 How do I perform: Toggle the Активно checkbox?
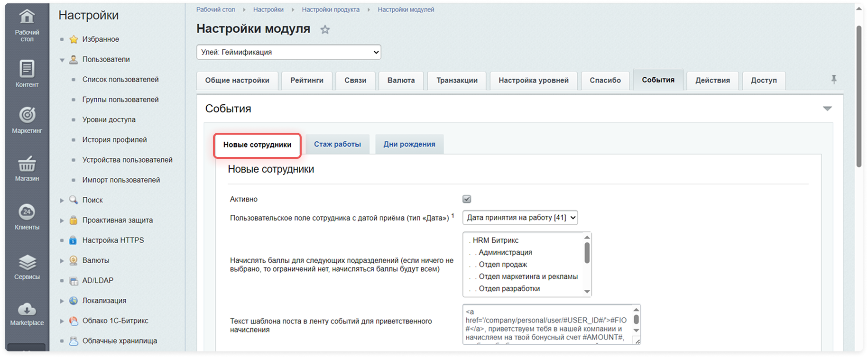pyautogui.click(x=467, y=199)
